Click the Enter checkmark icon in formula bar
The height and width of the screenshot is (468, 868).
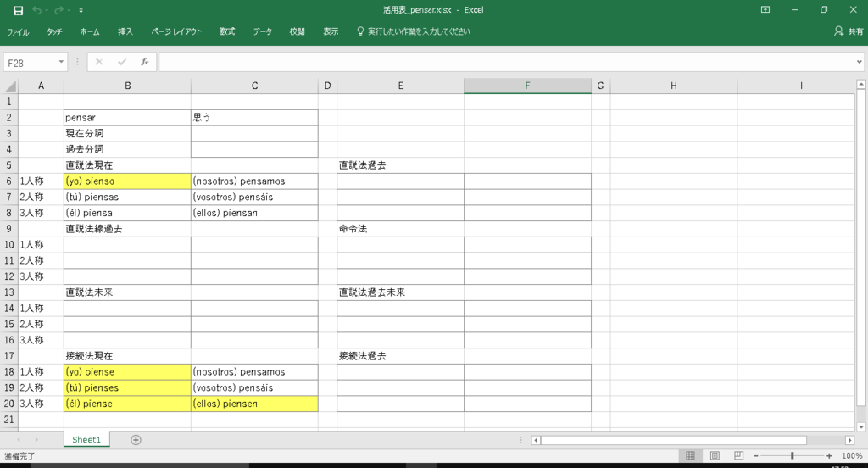(122, 62)
